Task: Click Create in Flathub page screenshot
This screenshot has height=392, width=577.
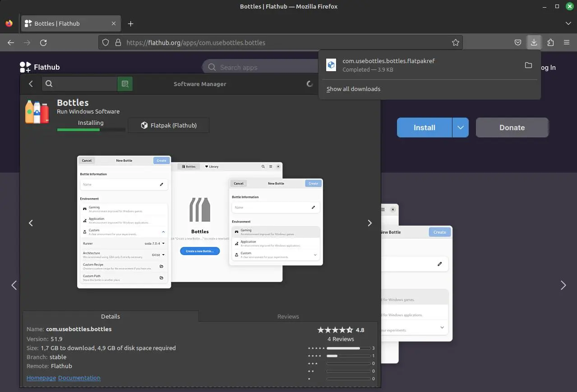Action: 439,232
